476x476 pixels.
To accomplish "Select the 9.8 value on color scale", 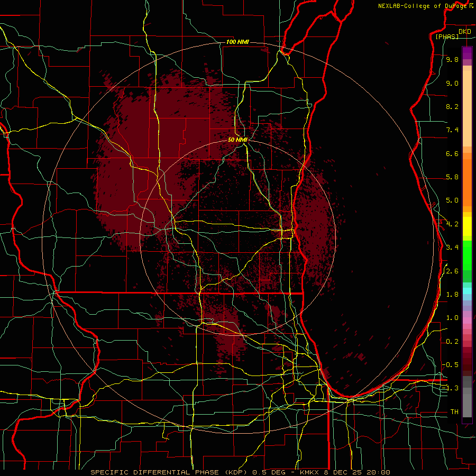I will pyautogui.click(x=452, y=59).
